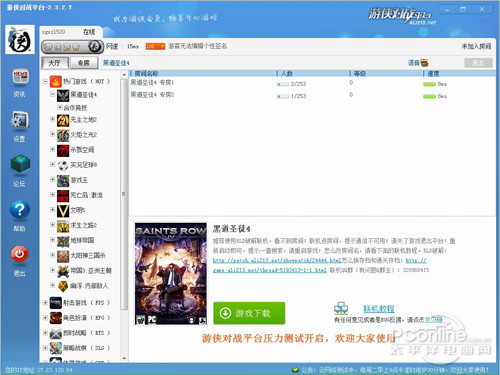Click the red power Exit (退出) icon
This screenshot has width=500, height=375.
[20, 254]
